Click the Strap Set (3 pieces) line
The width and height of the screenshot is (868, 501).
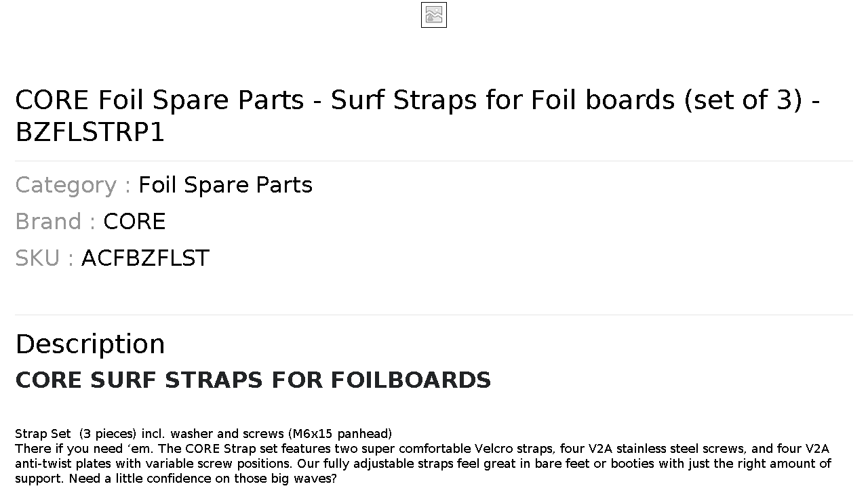coord(203,434)
